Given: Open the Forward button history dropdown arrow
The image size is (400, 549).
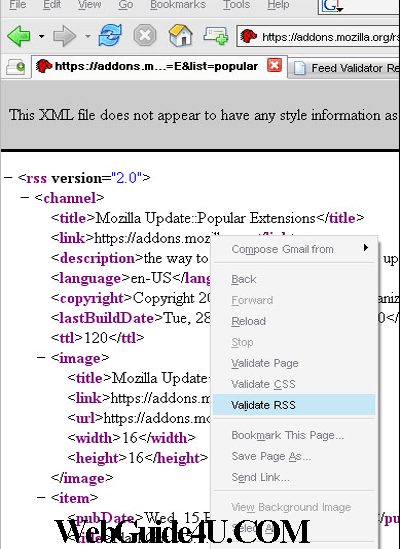Looking at the screenshot, I should click(88, 36).
